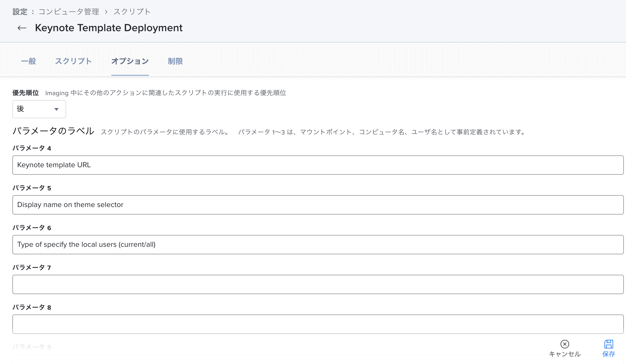
Task: Go to コンピュータ管理 in the breadcrumb
Action: tap(69, 12)
